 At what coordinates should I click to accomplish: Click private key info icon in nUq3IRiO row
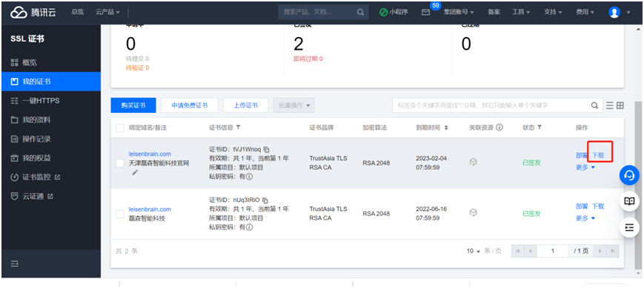[249, 227]
